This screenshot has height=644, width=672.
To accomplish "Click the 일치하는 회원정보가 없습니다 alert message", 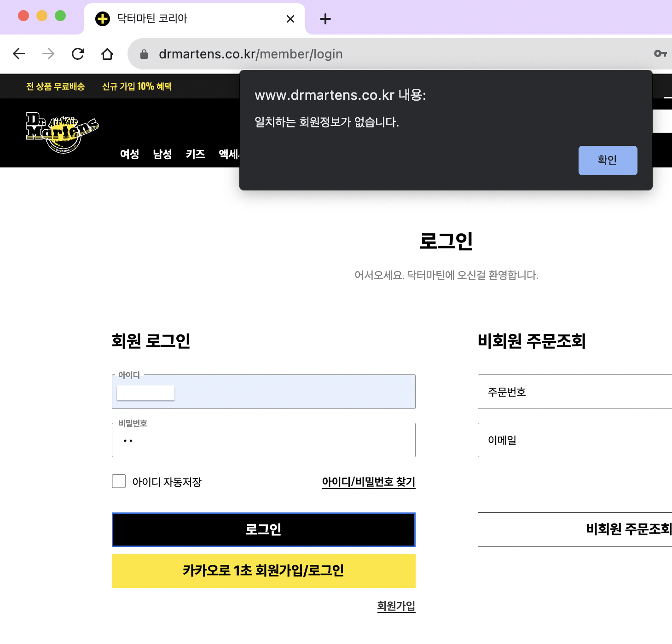I will (x=327, y=122).
